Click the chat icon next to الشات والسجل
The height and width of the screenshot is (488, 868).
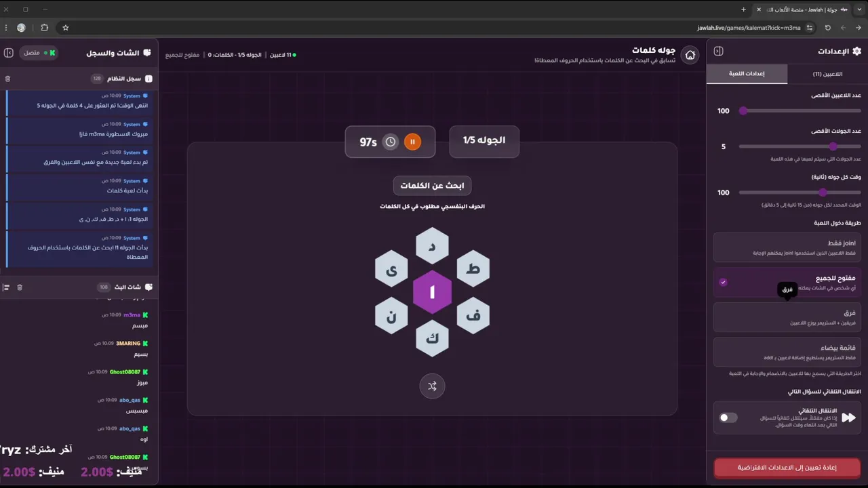(147, 53)
